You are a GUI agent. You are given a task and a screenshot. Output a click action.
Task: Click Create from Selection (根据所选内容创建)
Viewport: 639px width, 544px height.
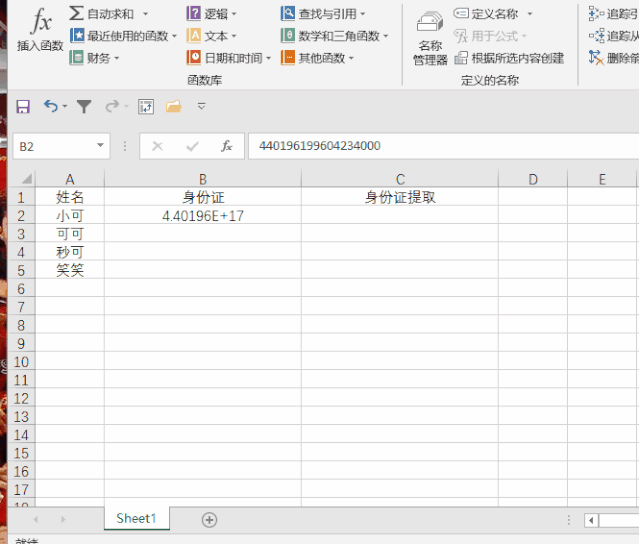(509, 58)
